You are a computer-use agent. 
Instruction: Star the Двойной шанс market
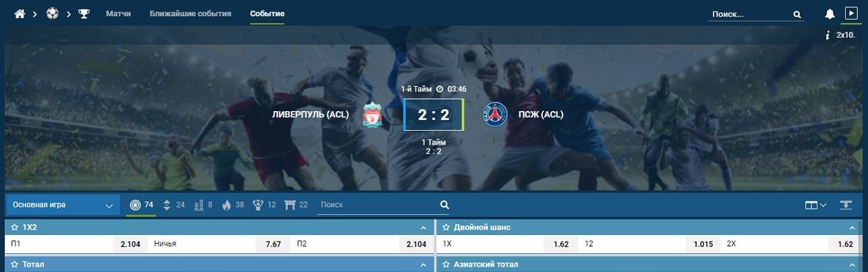point(446,228)
